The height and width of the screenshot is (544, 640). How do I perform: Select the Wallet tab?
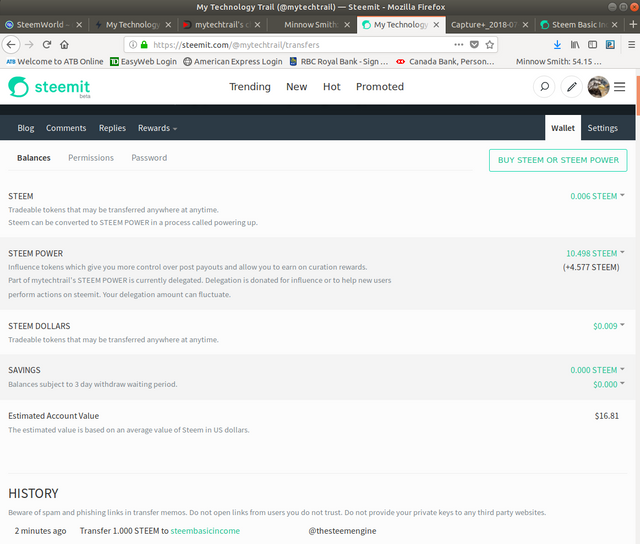pyautogui.click(x=563, y=128)
